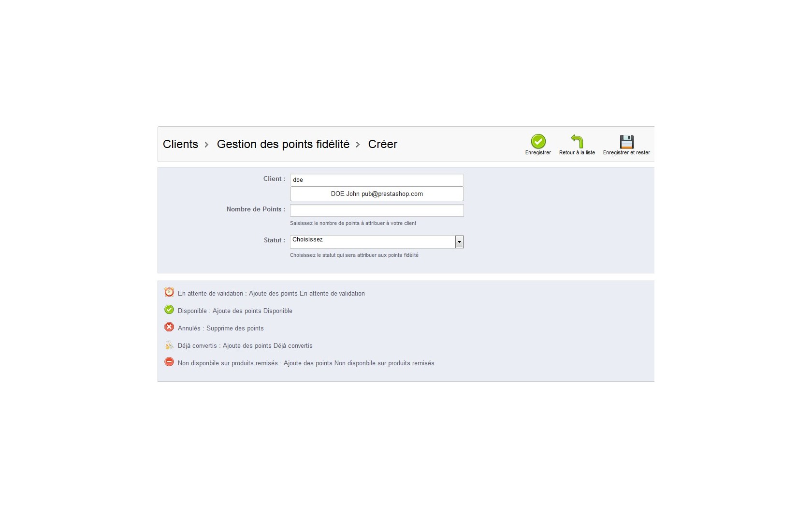Viewport: 812px width, 508px height.
Task: Expand the Choisissez status combo box
Action: (377, 242)
